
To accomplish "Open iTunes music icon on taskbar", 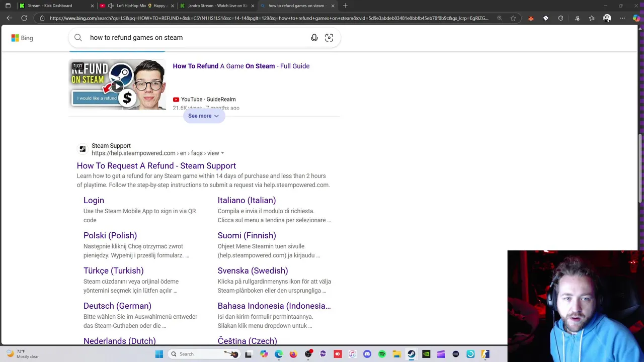I will [x=352, y=354].
